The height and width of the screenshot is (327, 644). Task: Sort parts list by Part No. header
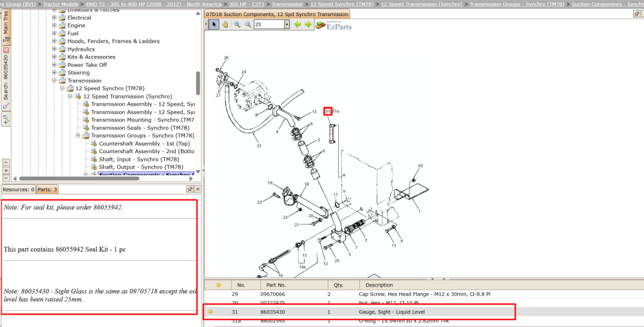(x=294, y=285)
